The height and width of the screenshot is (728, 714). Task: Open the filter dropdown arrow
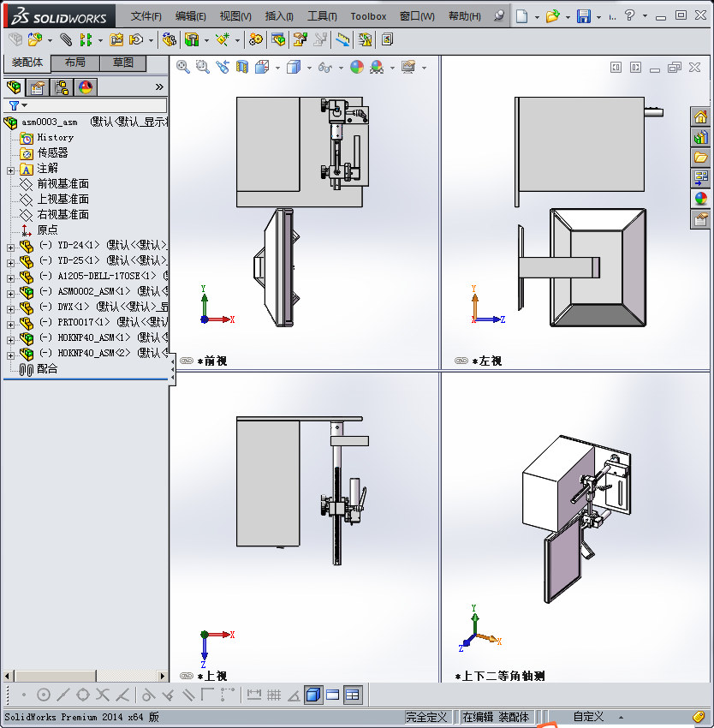pyautogui.click(x=25, y=105)
